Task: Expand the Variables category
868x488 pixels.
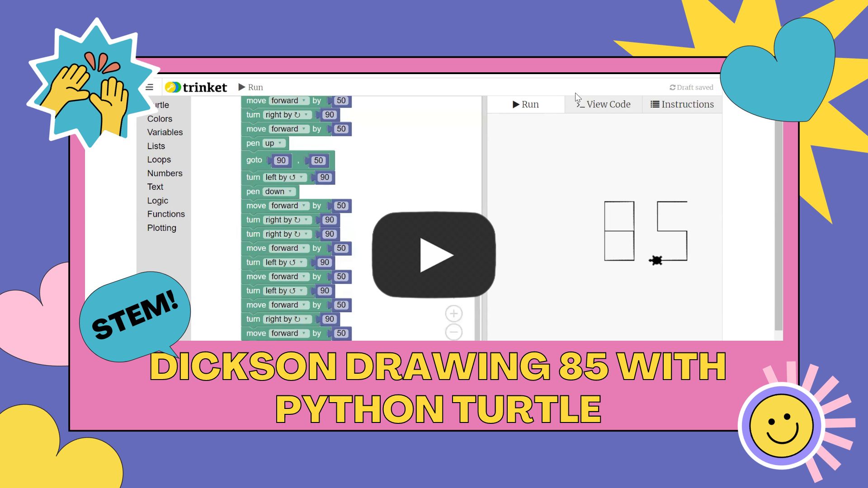Action: point(165,132)
